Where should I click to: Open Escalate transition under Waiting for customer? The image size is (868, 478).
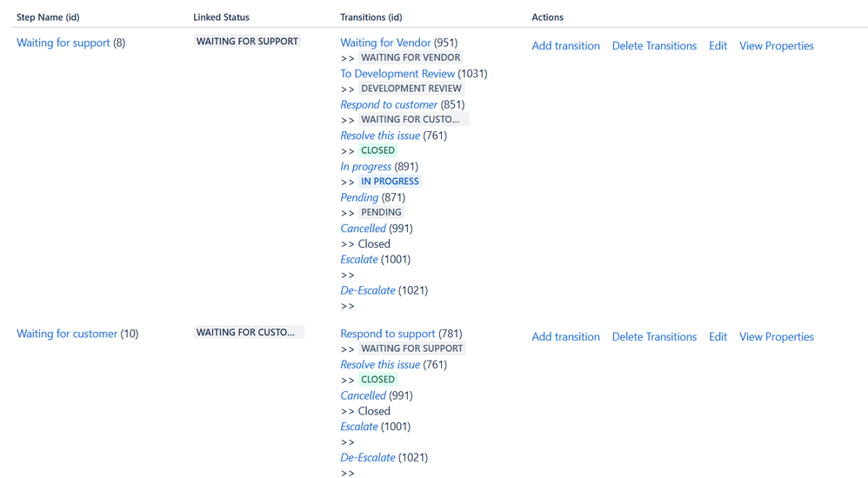pyautogui.click(x=359, y=427)
